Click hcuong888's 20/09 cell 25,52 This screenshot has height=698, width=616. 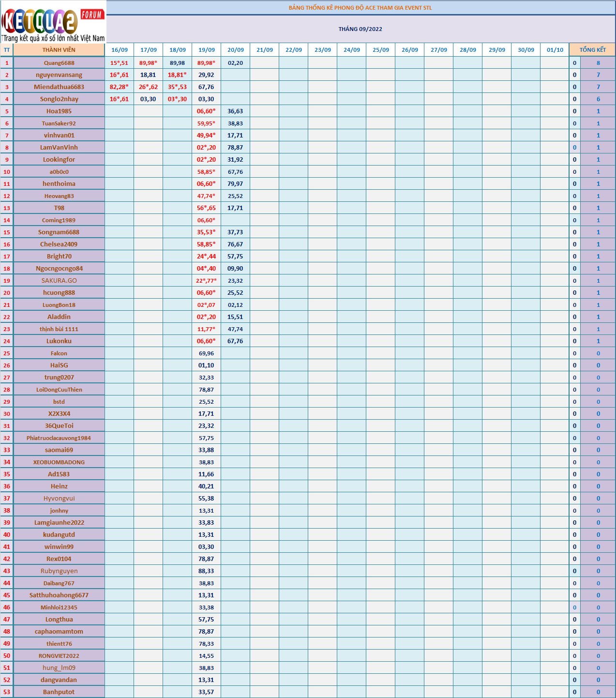tap(236, 293)
